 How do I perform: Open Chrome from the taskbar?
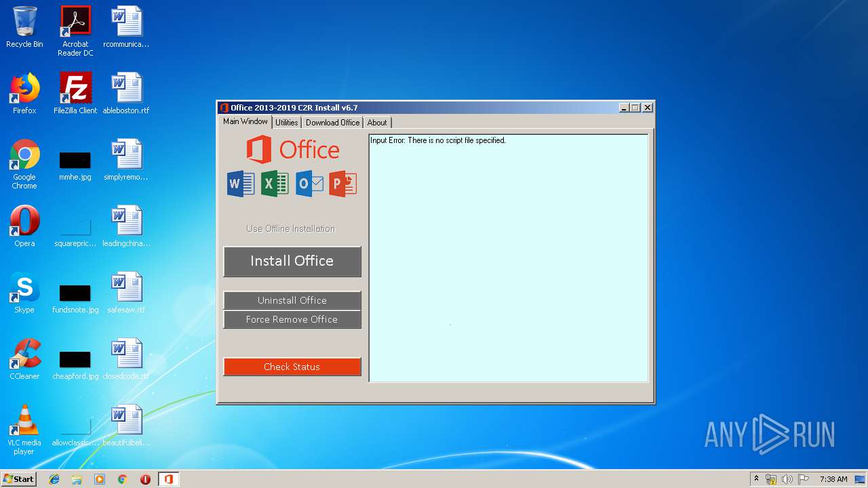coord(123,479)
